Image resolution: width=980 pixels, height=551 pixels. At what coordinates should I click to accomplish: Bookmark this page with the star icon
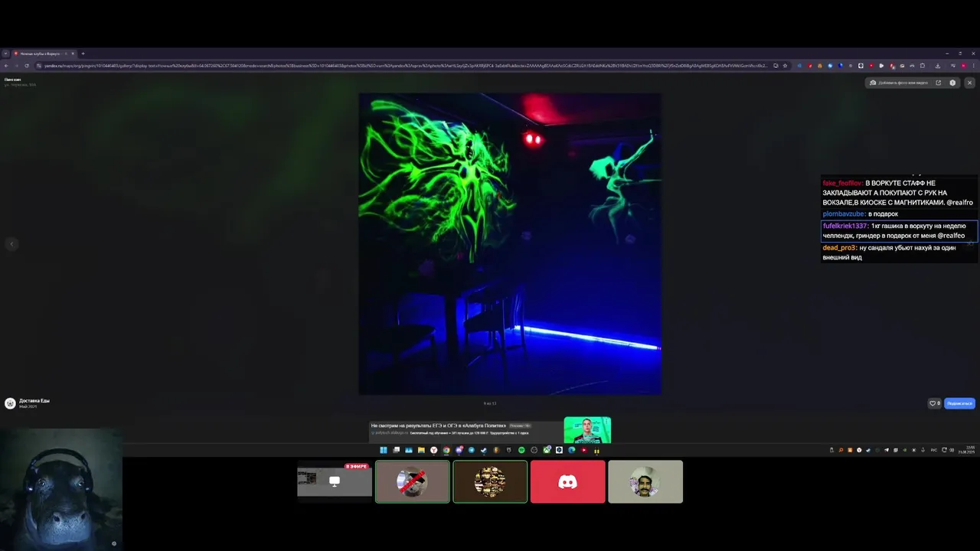click(785, 66)
